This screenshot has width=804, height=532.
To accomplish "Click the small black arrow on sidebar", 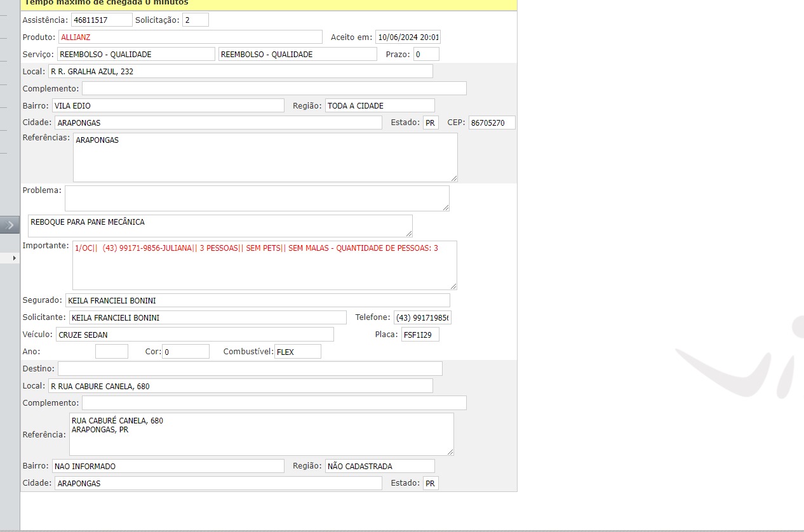I will pos(14,258).
